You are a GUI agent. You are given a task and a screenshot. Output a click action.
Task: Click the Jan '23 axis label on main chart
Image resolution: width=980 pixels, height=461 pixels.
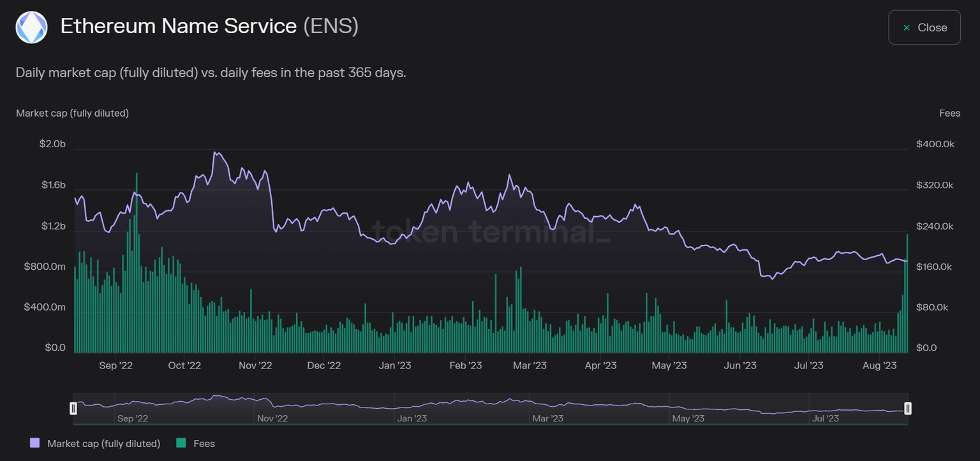click(x=394, y=365)
